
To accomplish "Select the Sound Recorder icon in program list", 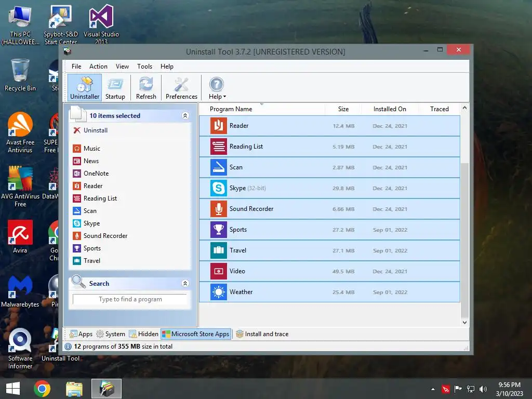I will point(219,209).
